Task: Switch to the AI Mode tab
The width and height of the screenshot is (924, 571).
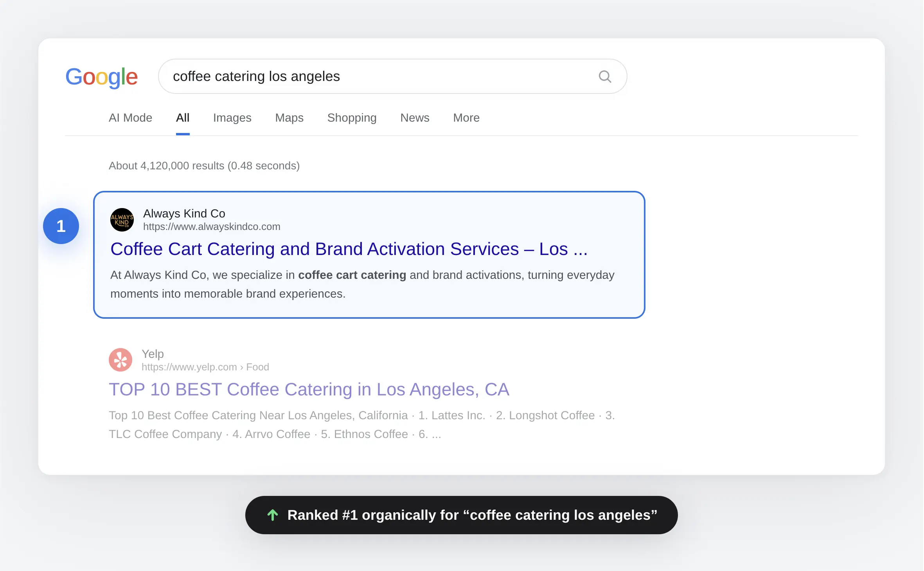Action: (130, 118)
